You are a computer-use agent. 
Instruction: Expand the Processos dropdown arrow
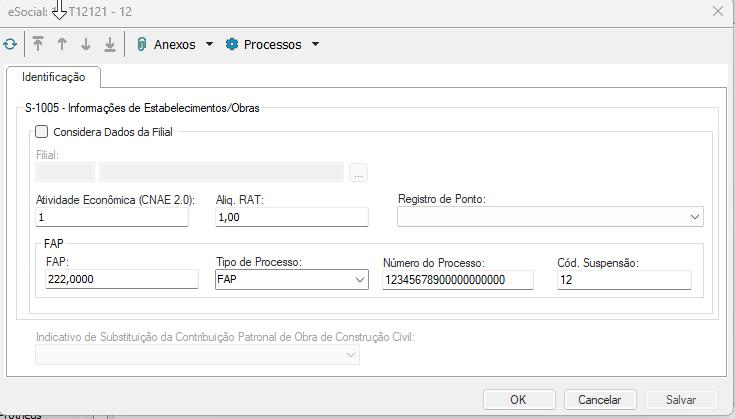coord(315,44)
